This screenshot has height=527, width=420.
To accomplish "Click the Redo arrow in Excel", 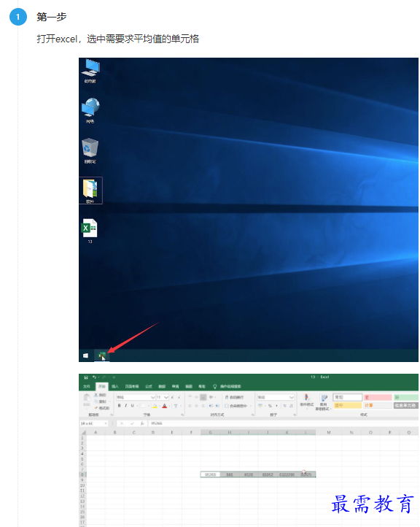I will click(x=104, y=377).
